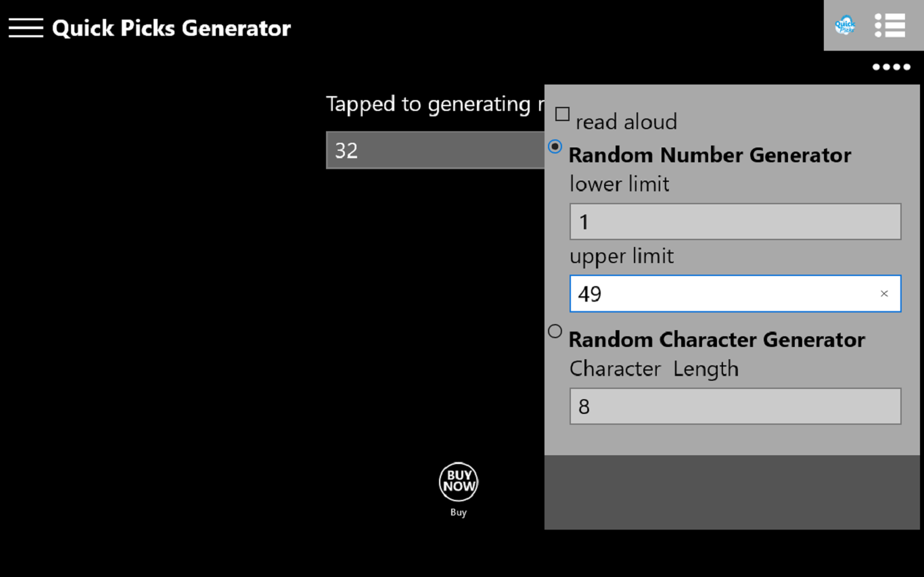Click the lower limit input field
The image size is (924, 577).
[735, 222]
